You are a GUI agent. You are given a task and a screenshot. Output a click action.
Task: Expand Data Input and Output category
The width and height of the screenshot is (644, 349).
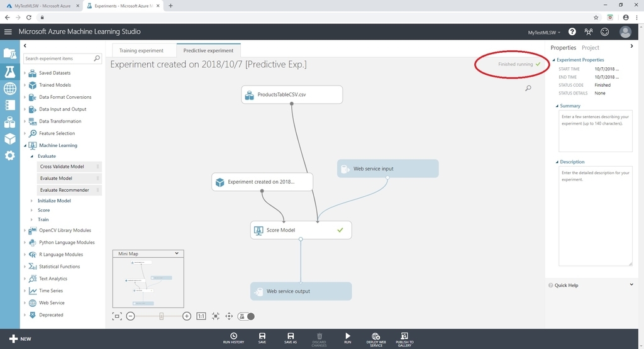pos(25,109)
